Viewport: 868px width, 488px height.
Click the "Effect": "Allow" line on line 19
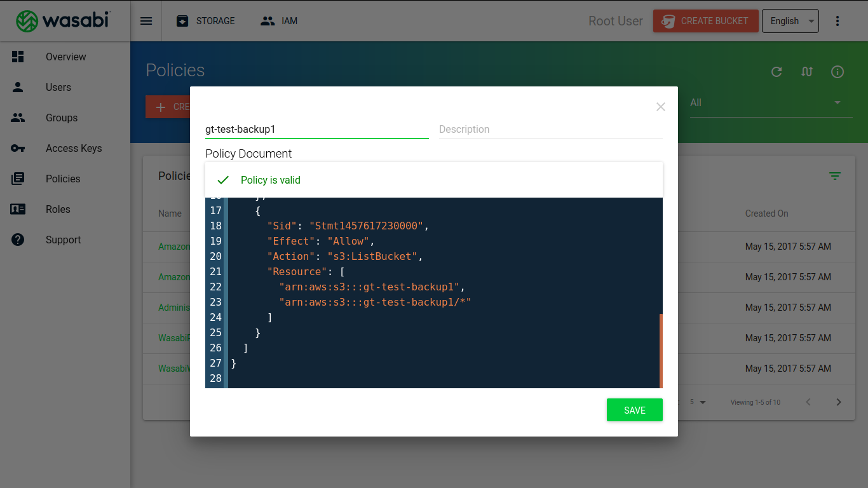[321, 241]
